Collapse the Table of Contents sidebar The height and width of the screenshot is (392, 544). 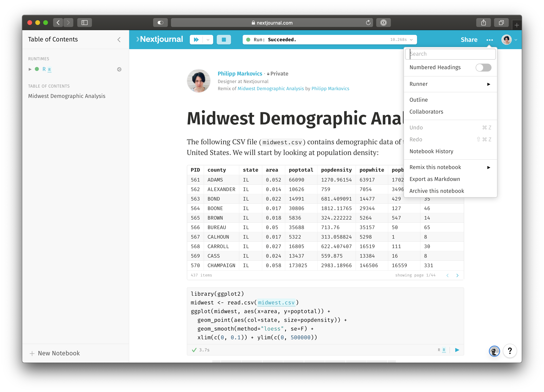coord(119,40)
